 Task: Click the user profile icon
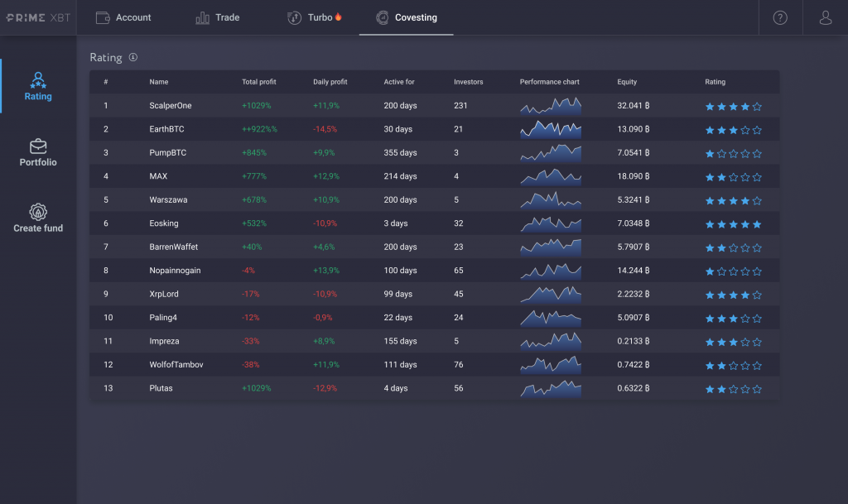[x=824, y=17]
